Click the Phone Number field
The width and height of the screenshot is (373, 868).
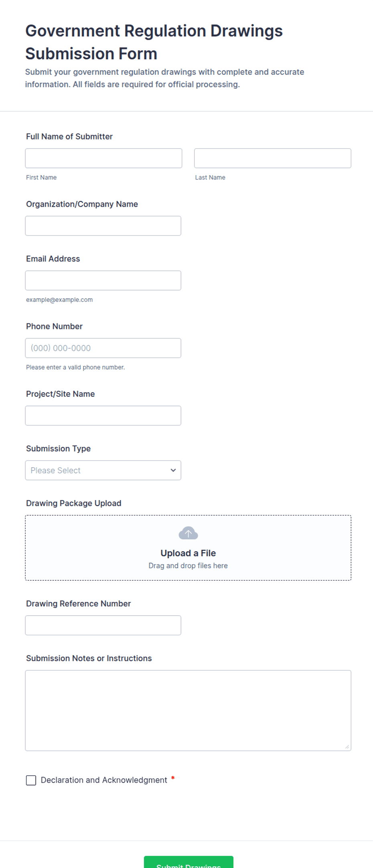(103, 348)
